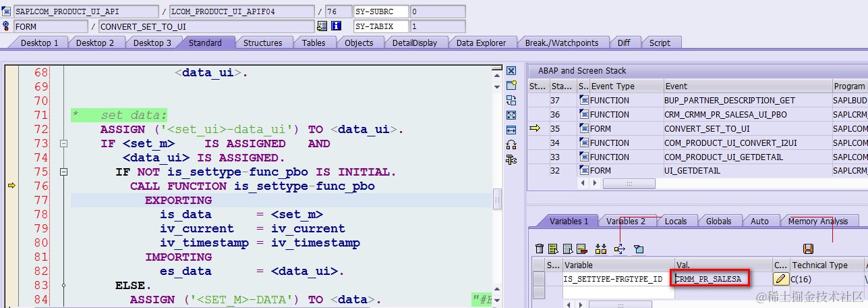868x308 pixels.
Task: Click the yellow arrow export icon in variables toolbar
Action: click(620, 249)
